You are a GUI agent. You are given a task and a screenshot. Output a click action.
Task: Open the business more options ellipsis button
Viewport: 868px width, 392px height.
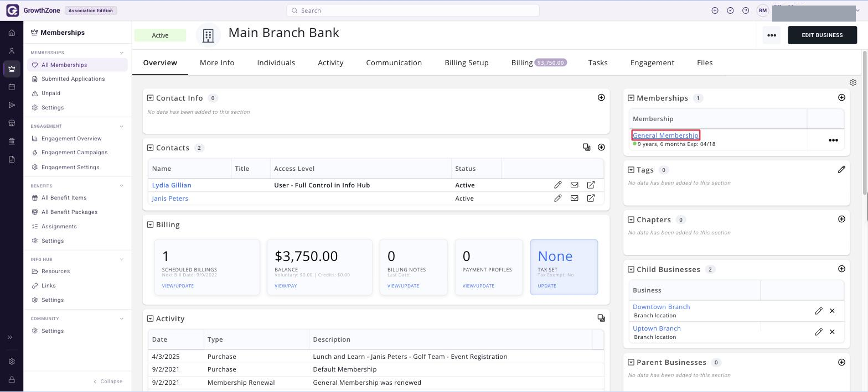pyautogui.click(x=772, y=35)
